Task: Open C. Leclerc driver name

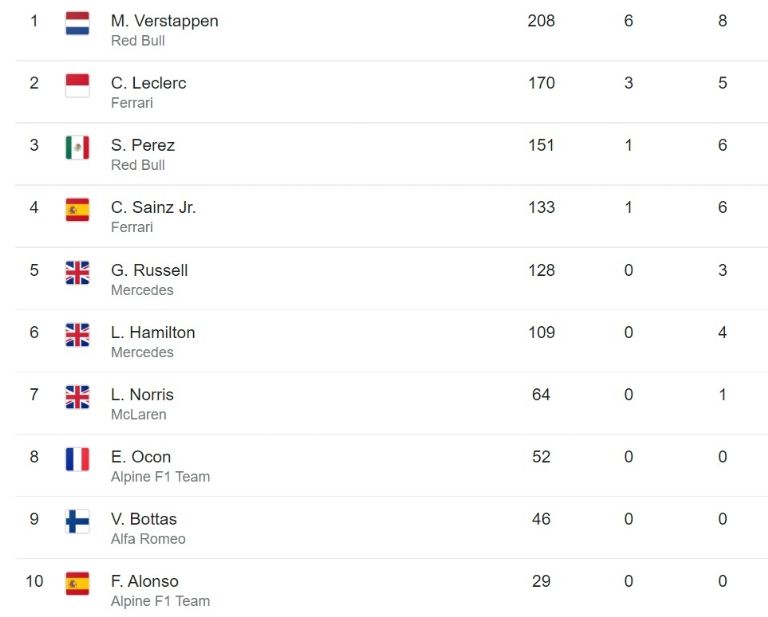Action: [148, 83]
